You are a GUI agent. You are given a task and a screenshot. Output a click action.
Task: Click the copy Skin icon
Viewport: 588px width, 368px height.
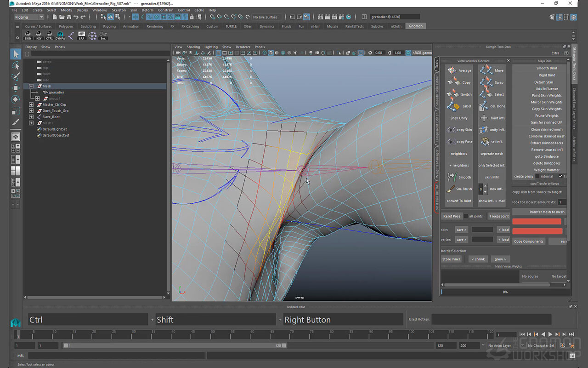(x=451, y=130)
